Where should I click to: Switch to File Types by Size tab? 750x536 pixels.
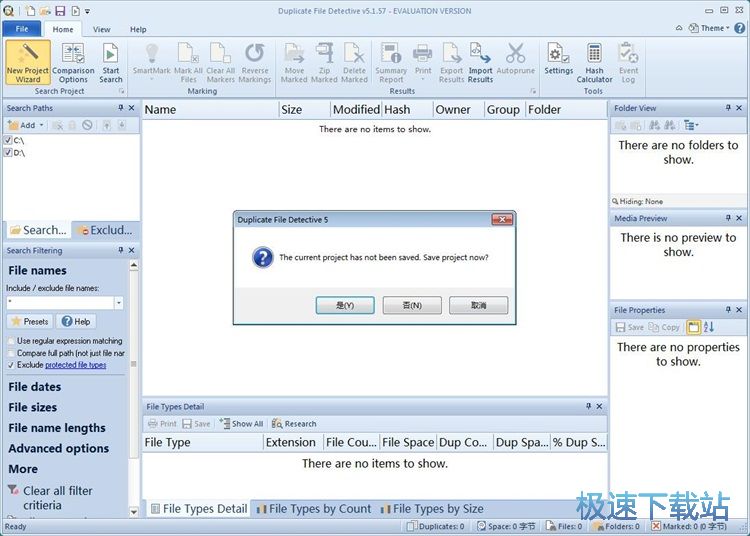tap(432, 509)
